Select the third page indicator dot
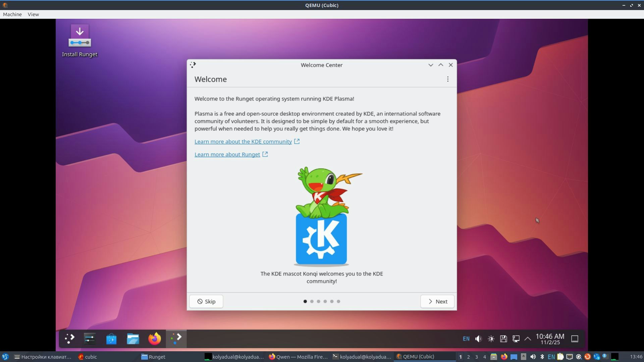Image resolution: width=644 pixels, height=362 pixels. [318, 301]
